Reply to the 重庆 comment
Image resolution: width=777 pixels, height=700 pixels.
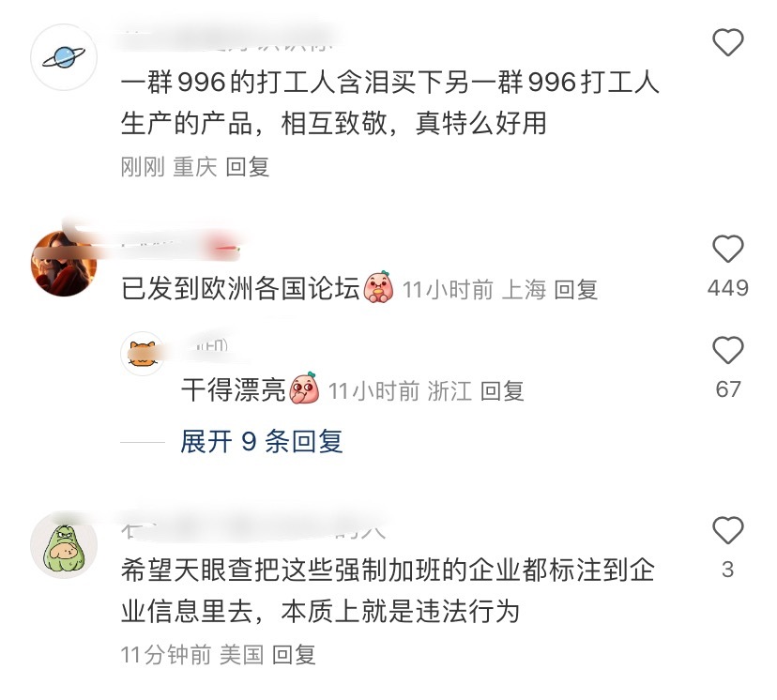(248, 166)
